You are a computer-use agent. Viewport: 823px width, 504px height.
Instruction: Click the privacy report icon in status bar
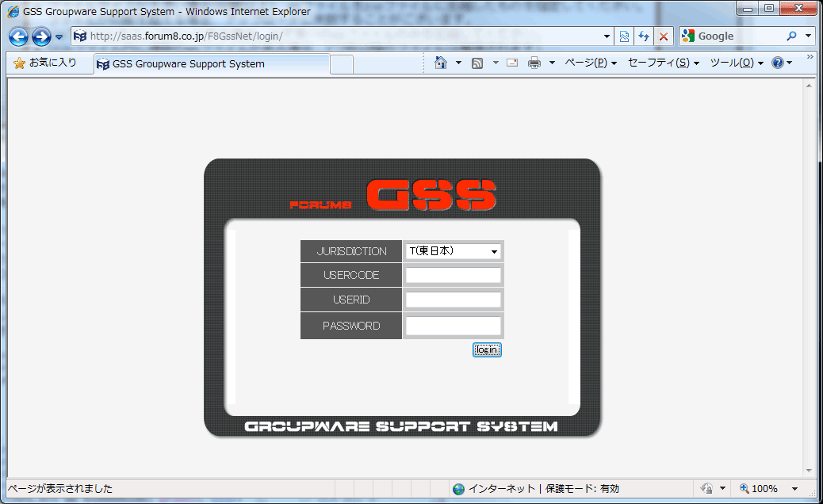coord(707,488)
